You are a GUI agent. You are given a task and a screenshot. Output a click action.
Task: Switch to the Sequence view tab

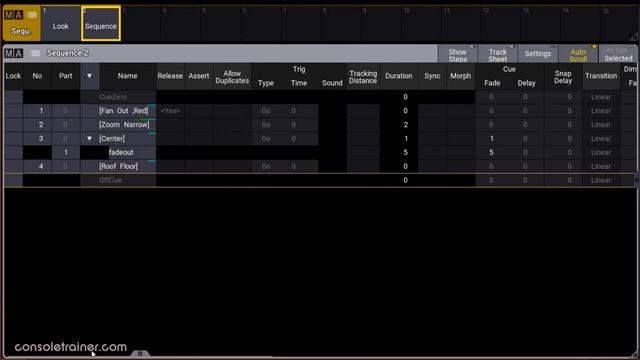click(101, 24)
